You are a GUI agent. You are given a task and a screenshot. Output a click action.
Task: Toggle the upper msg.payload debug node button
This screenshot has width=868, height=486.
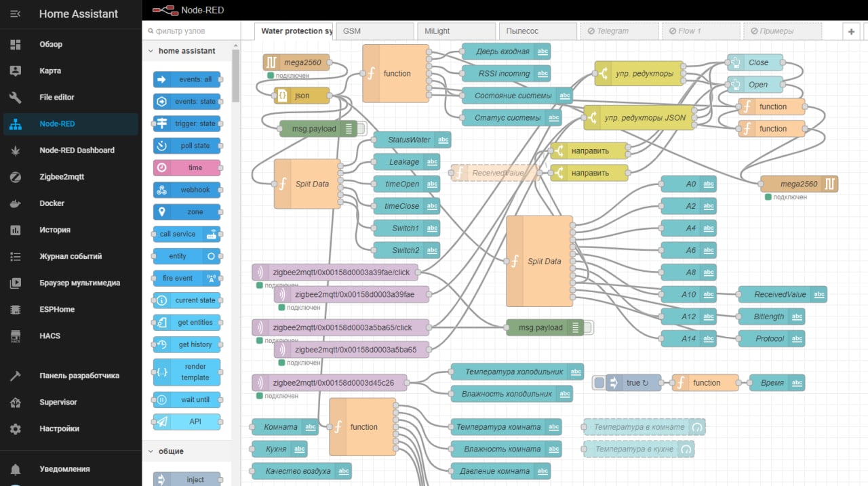click(361, 129)
